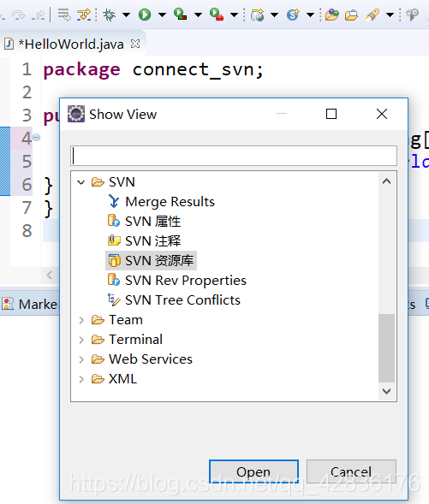
Task: Click the editor horizontal scroll left arrow
Action: tap(49, 276)
